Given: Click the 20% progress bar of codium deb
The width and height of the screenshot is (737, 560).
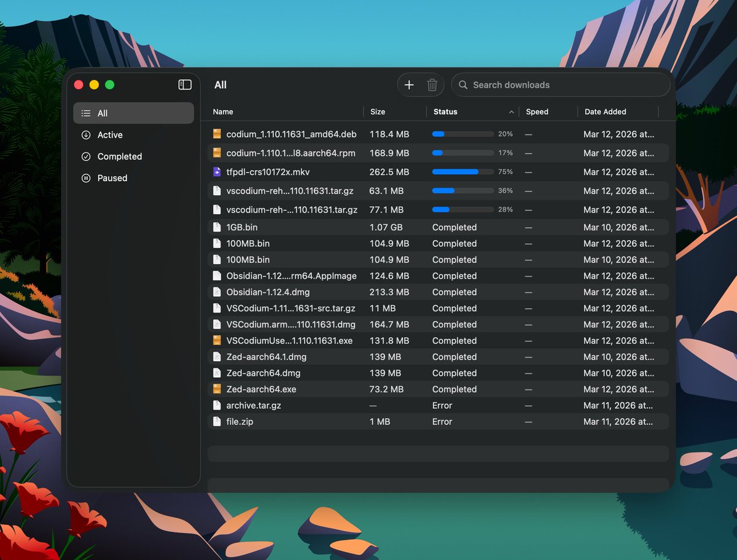Looking at the screenshot, I should 463,134.
